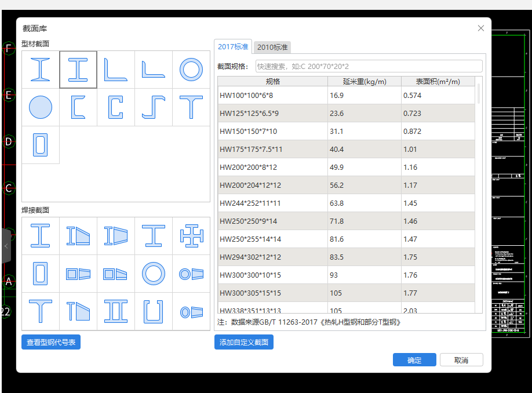Screen dimensions: 532x393
Task: Pick the lipped C-channel section icon
Action: tap(116, 107)
